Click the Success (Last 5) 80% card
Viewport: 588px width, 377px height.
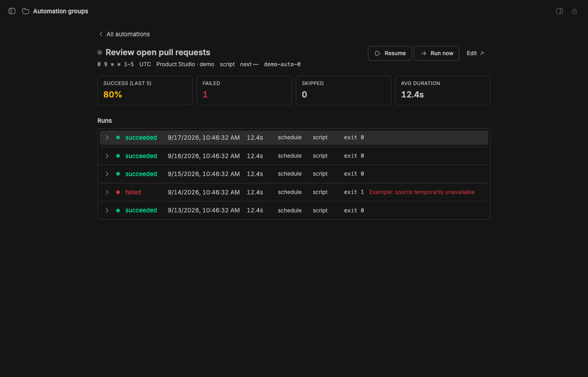(x=145, y=90)
